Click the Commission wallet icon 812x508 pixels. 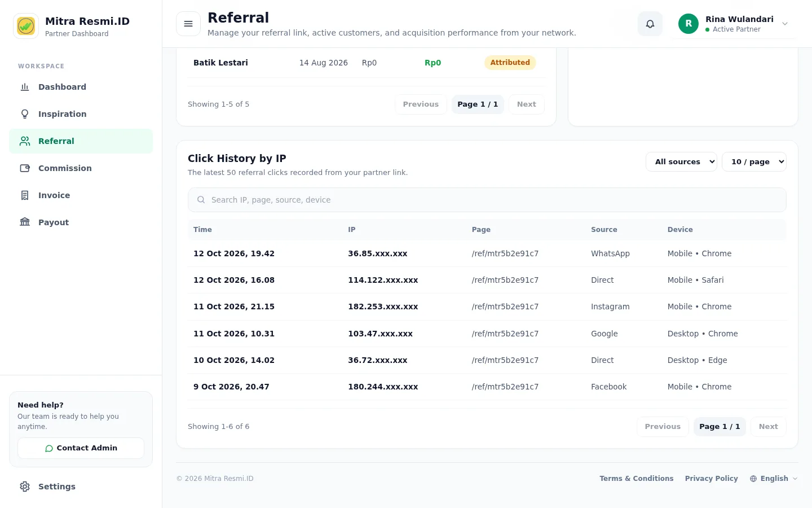tap(25, 168)
